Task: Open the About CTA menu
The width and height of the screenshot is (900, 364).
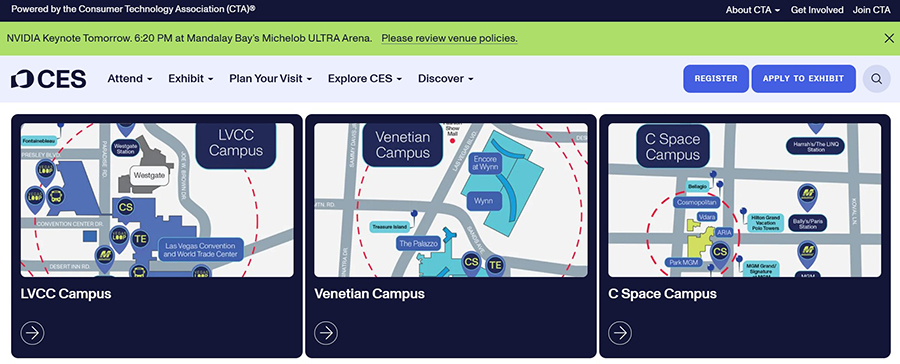Action: click(x=752, y=10)
